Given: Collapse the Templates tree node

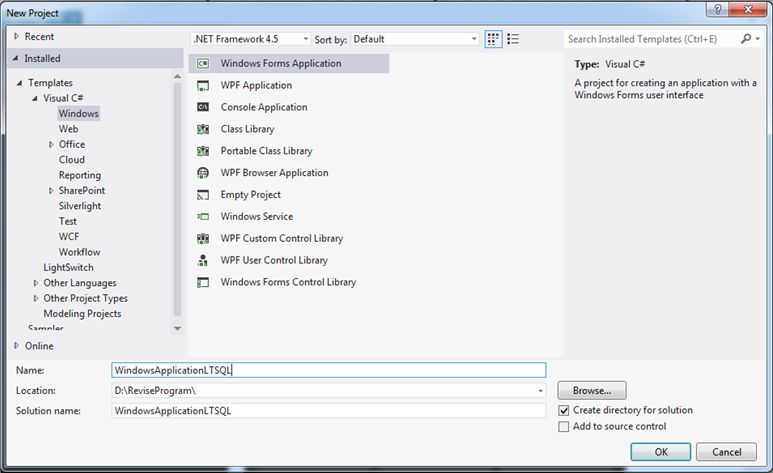Looking at the screenshot, I should pyautogui.click(x=20, y=83).
